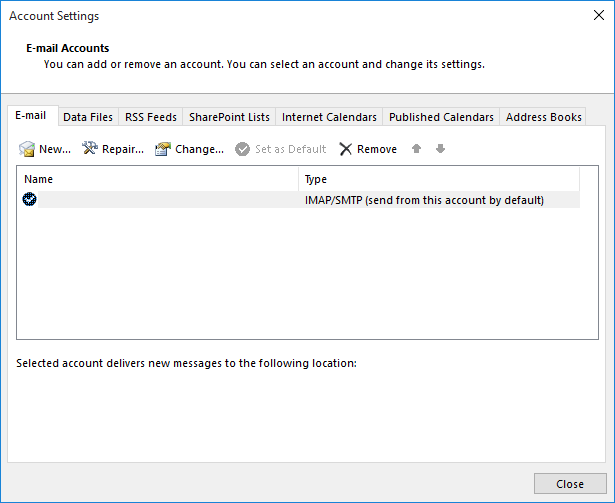Image resolution: width=615 pixels, height=503 pixels.
Task: Open the RSS Feeds tab
Action: click(151, 117)
